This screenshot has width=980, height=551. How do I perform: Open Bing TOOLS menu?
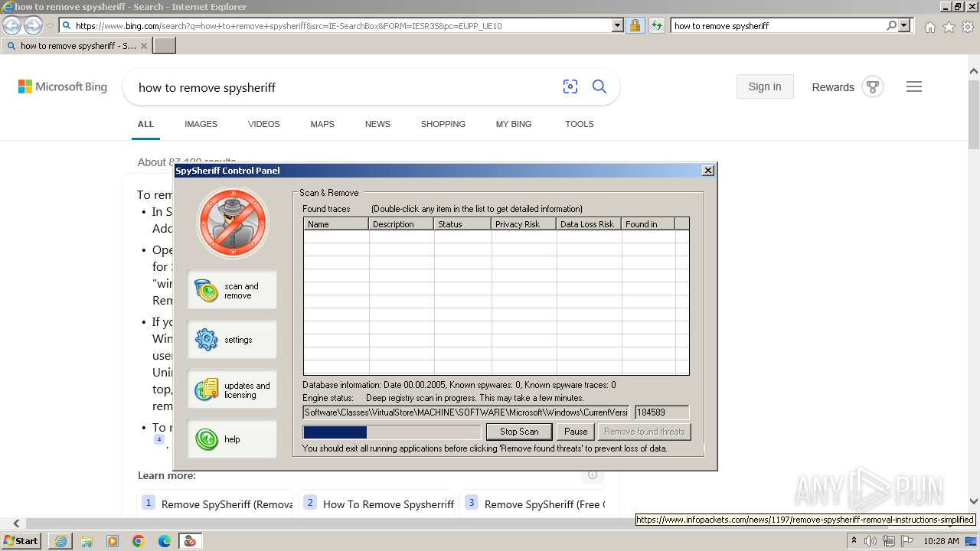(x=580, y=124)
